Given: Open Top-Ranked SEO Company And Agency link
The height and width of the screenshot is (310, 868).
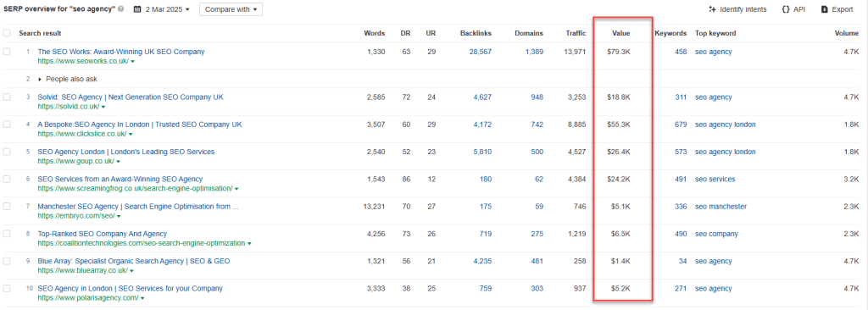Looking at the screenshot, I should 103,234.
